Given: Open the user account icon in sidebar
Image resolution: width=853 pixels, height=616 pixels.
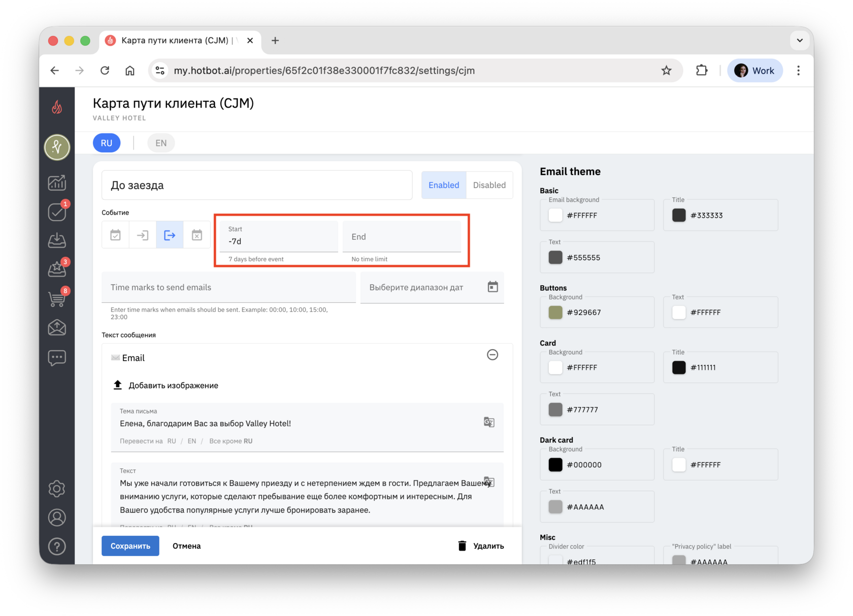Looking at the screenshot, I should coord(57,518).
